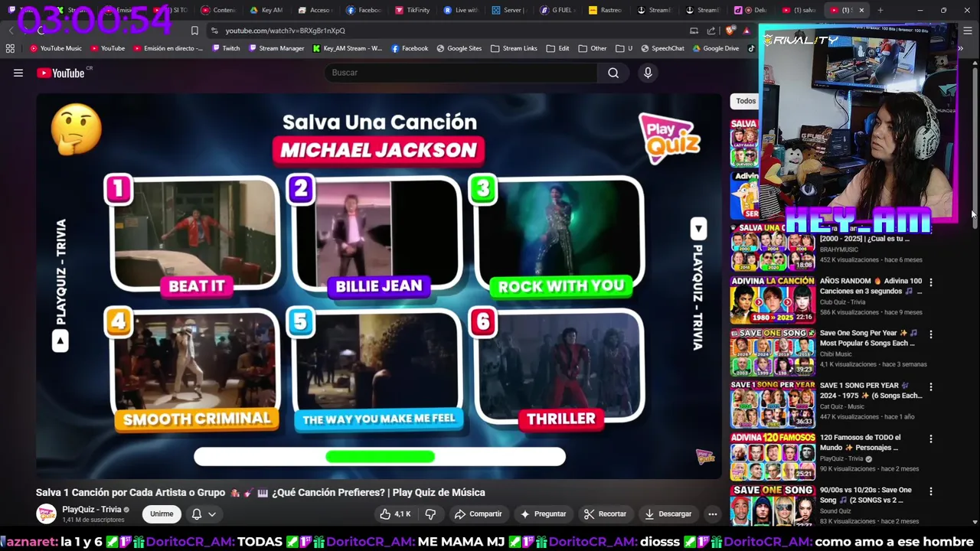Open the YouTube Music bookmark
Screen dimensions: 980x551
pos(56,48)
